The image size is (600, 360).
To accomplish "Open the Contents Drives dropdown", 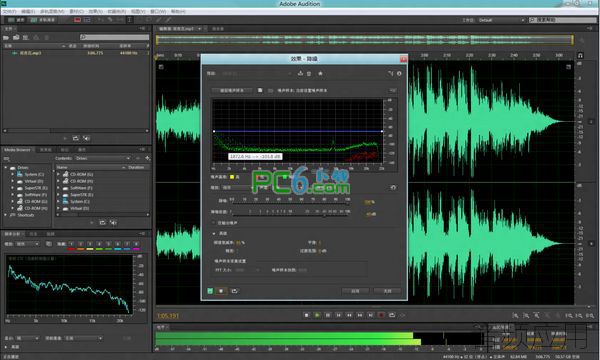I will tap(102, 158).
